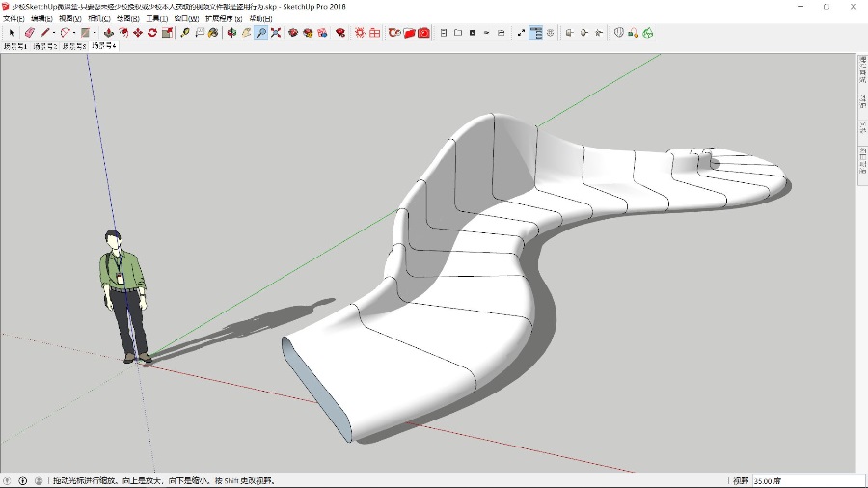
Task: Choose the Scale tool
Action: [x=167, y=33]
